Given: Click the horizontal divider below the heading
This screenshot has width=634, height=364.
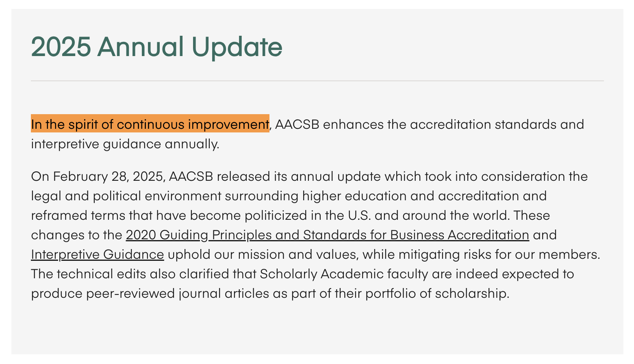Looking at the screenshot, I should pyautogui.click(x=317, y=81).
